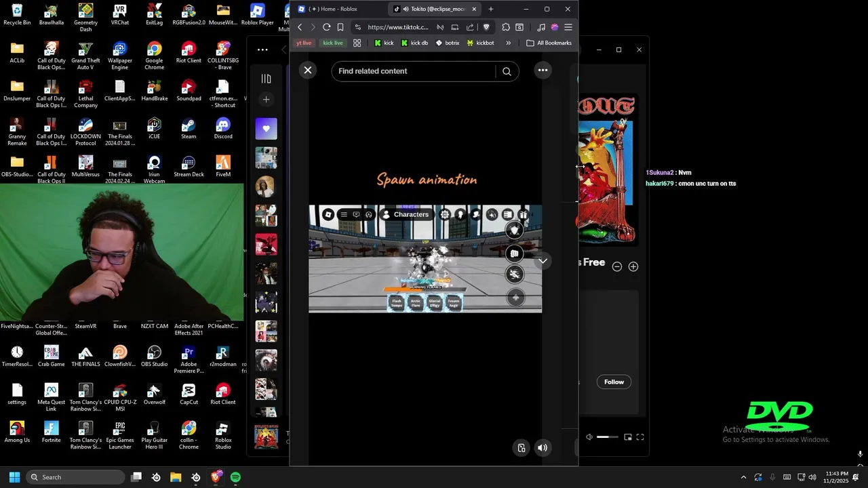Mute the TikTok video with speaker icon
The height and width of the screenshot is (488, 868).
pos(542,447)
